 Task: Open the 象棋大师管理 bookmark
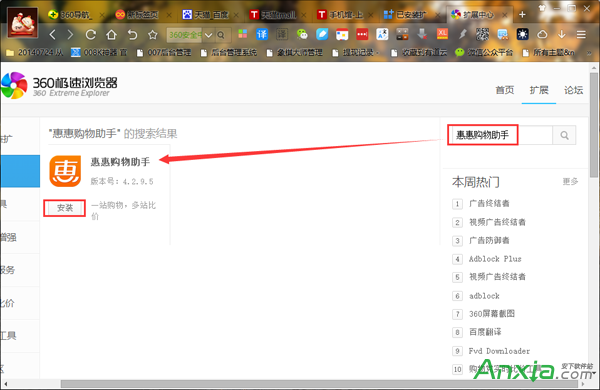coord(295,52)
